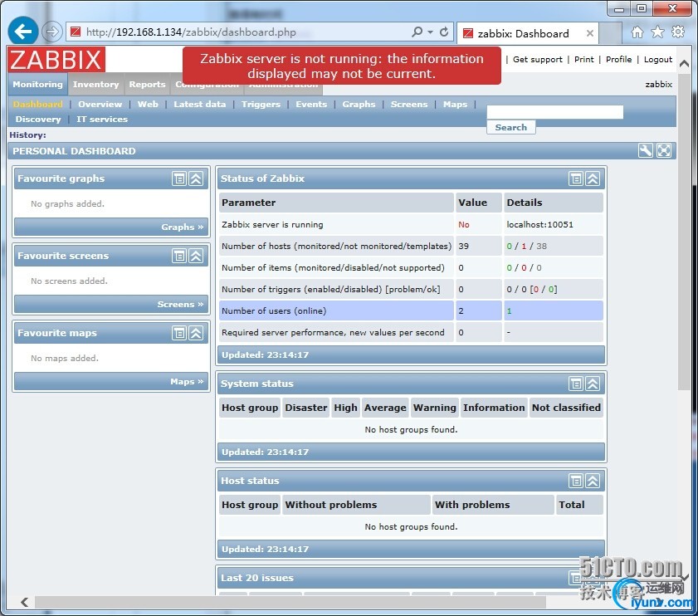Select the zabbix: Dashboard browser tab

click(x=528, y=33)
